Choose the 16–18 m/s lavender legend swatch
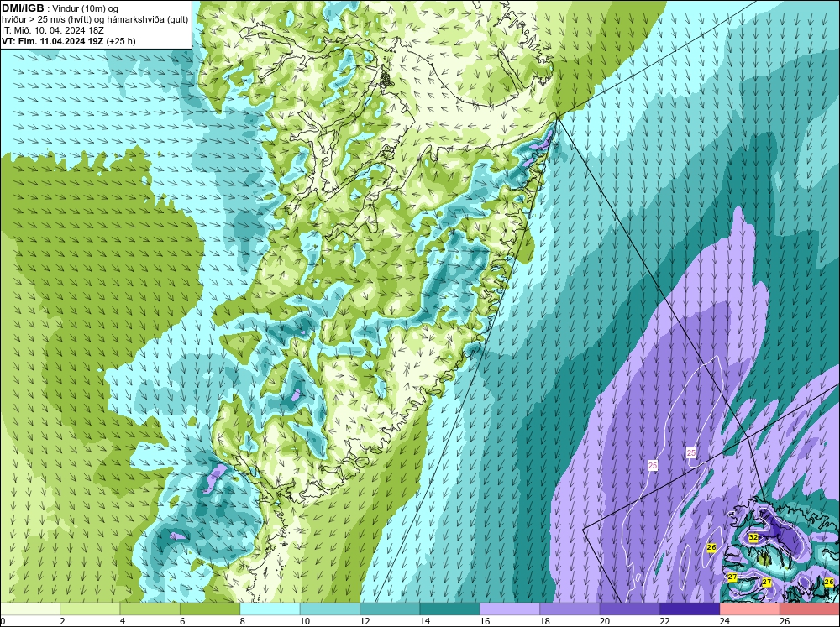The height and width of the screenshot is (627, 840). tap(510, 609)
